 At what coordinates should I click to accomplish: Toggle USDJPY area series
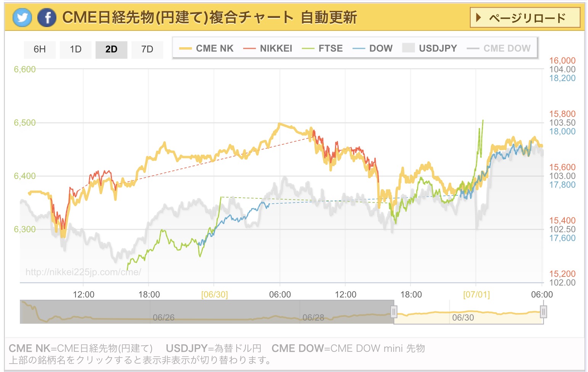(x=430, y=48)
